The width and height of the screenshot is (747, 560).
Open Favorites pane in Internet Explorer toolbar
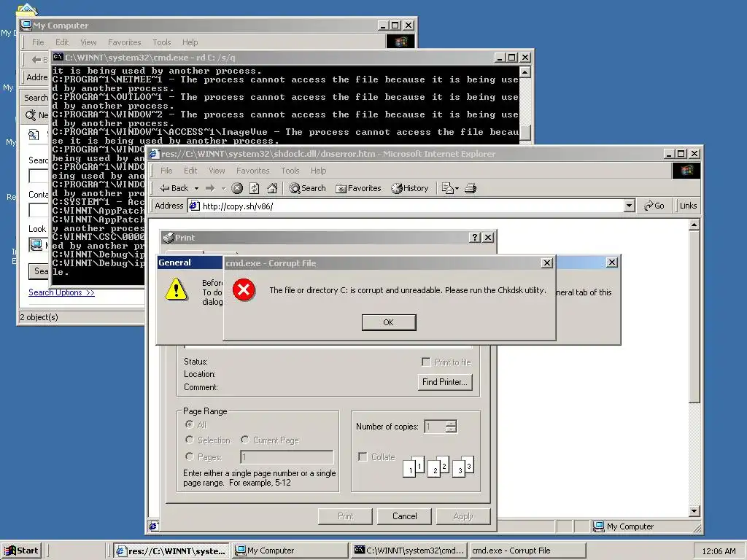pyautogui.click(x=358, y=188)
